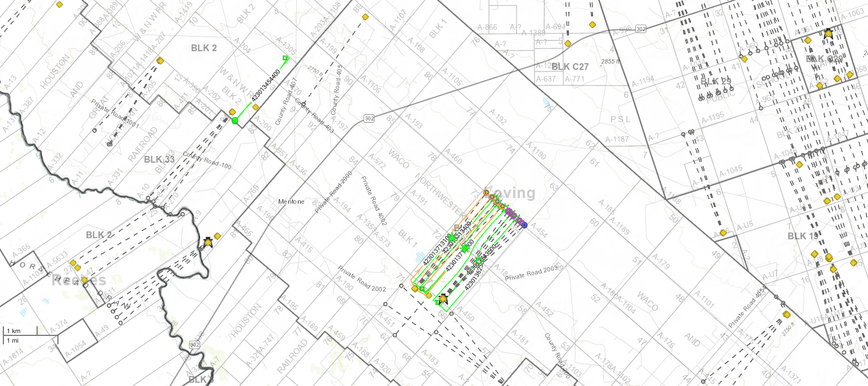Select the rig icon below well 42301371310
Image resolution: width=868 pixels, height=386 pixels.
(x=443, y=298)
